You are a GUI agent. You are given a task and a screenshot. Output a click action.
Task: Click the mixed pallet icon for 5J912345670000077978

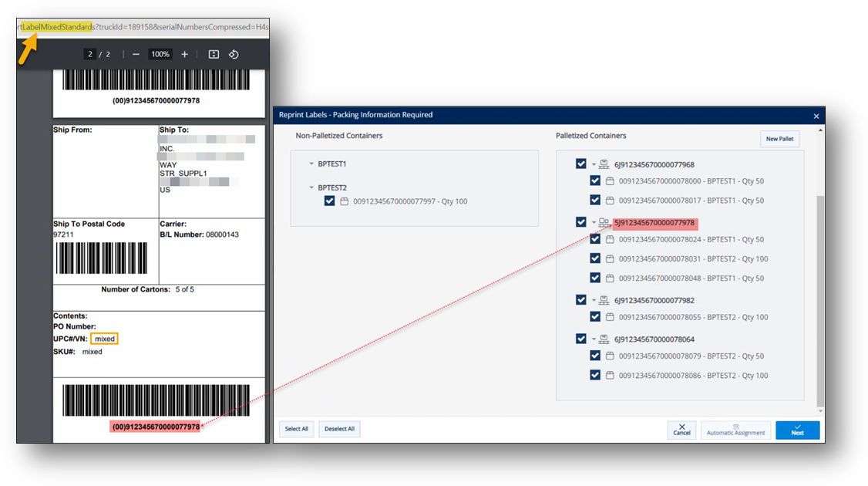click(x=604, y=223)
